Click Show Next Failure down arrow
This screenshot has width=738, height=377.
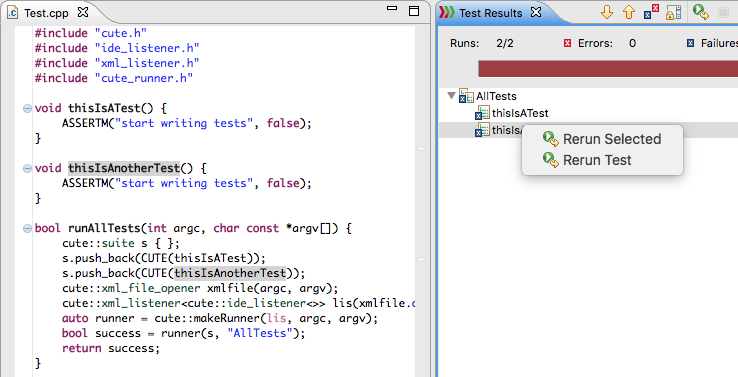pos(607,12)
